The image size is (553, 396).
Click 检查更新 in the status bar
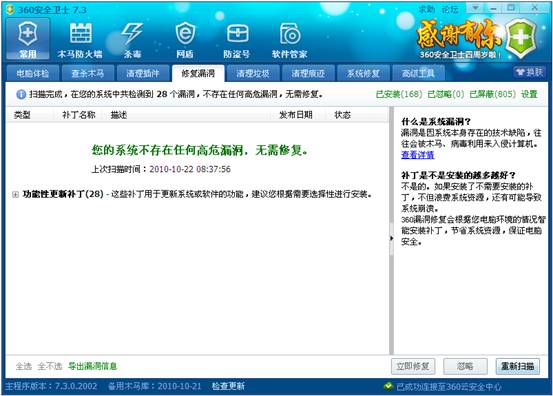[228, 386]
